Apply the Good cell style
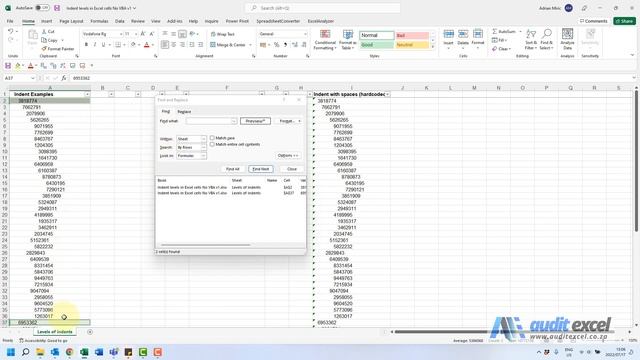The width and height of the screenshot is (640, 360). point(376,44)
